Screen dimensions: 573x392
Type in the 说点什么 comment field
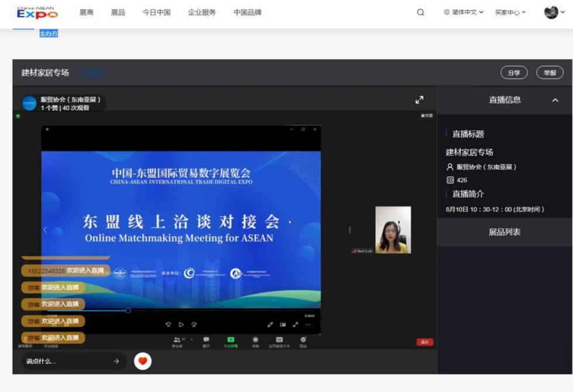[64, 362]
